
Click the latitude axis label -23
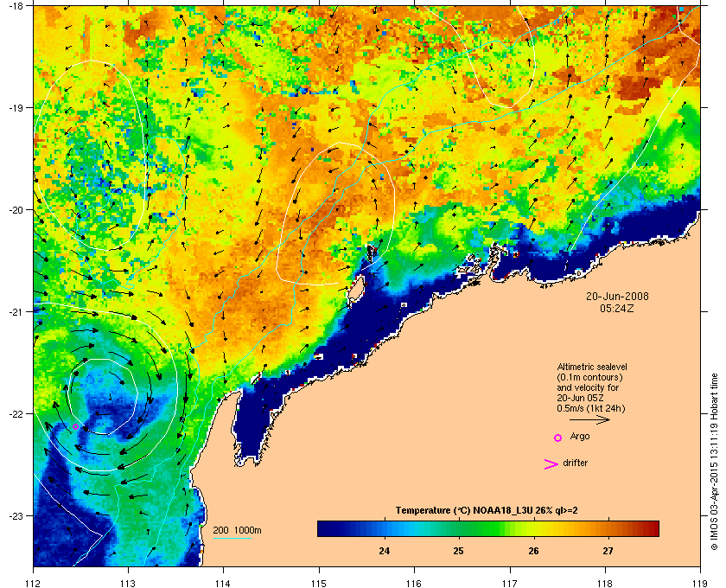click(x=17, y=515)
